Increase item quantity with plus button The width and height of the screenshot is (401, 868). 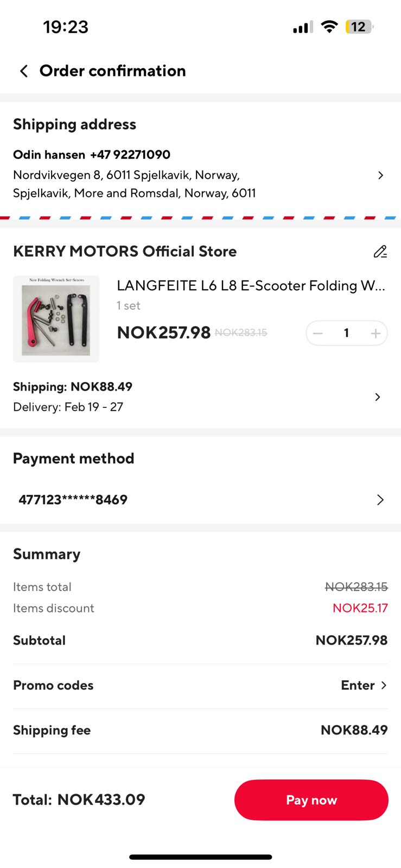coord(375,333)
